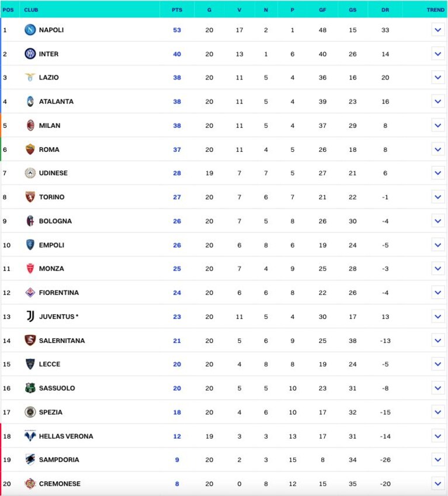Expand the Cremonese trend chevron
The height and width of the screenshot is (496, 448).
438,484
